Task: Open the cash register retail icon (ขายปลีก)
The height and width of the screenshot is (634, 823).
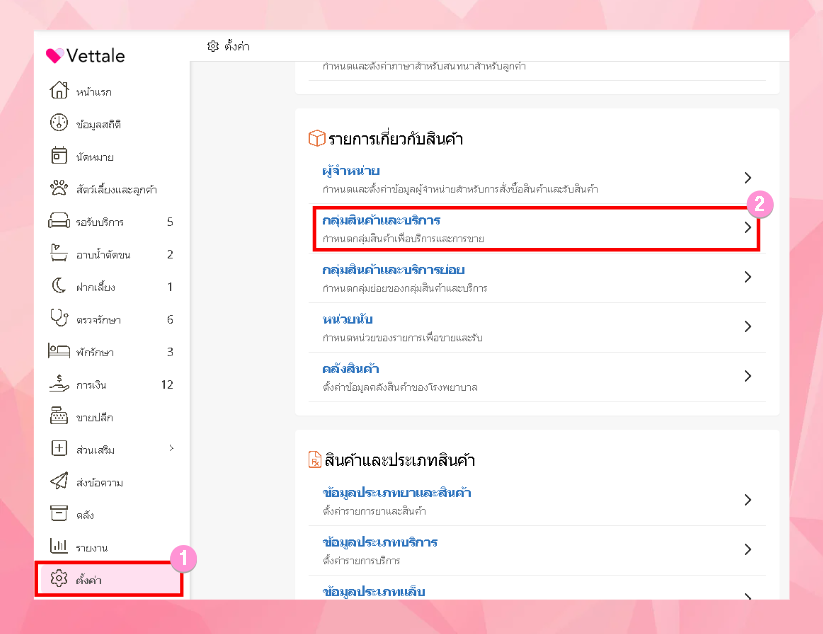Action: (58, 417)
